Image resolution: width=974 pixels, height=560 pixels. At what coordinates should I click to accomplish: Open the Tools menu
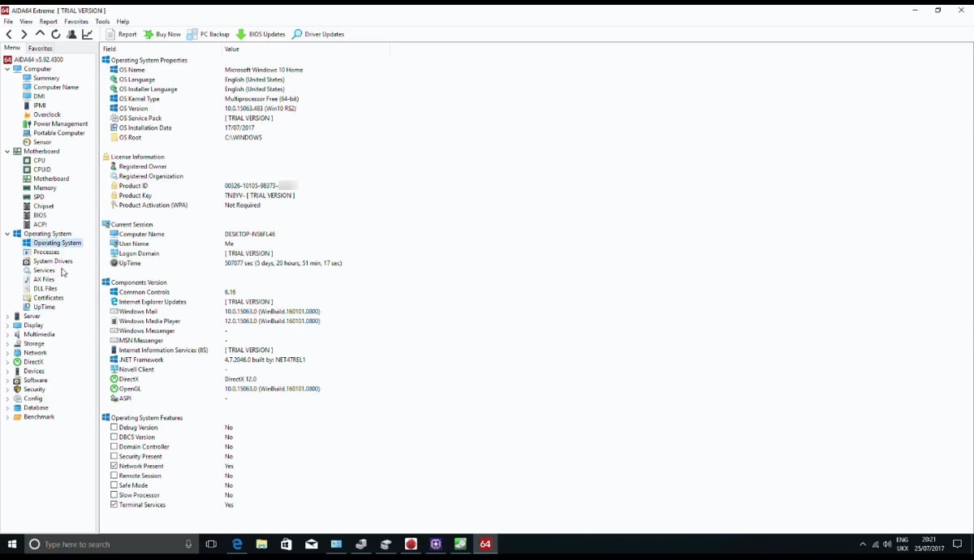pyautogui.click(x=102, y=22)
